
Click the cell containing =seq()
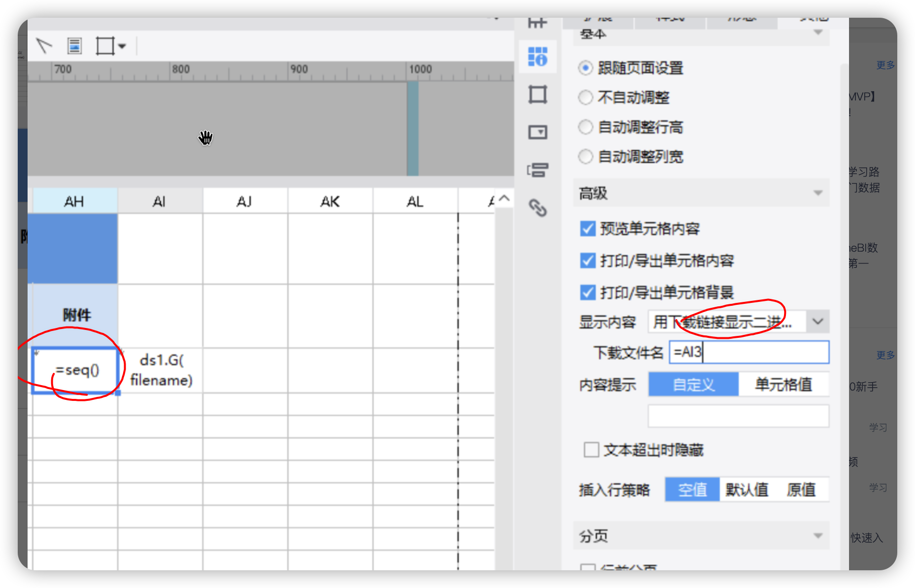[75, 370]
